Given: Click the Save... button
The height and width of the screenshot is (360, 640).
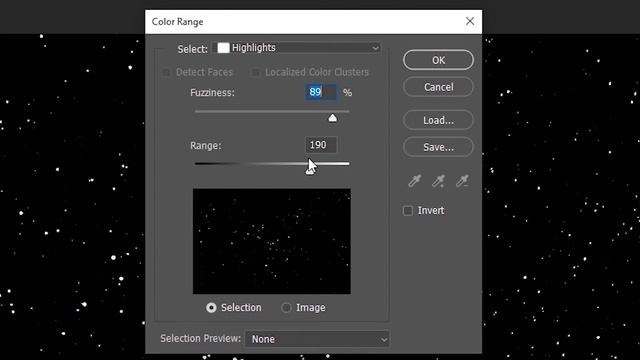Looking at the screenshot, I should [438, 147].
